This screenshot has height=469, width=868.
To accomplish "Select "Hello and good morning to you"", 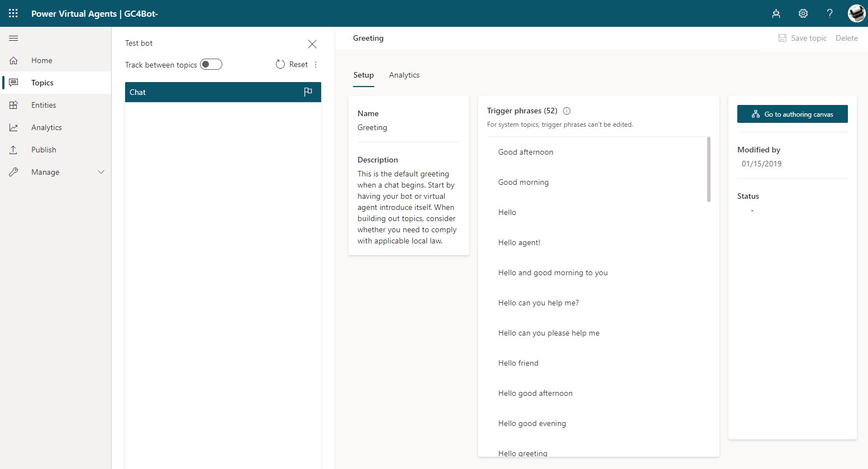I will coord(553,272).
